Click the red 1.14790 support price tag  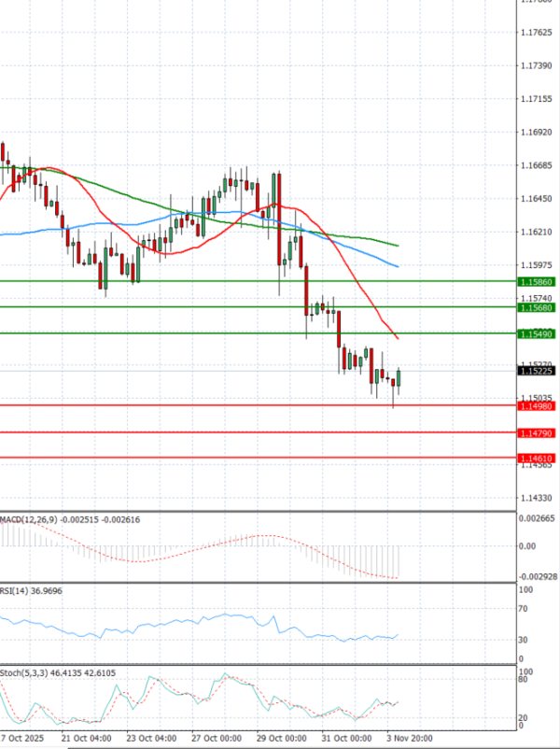pyautogui.click(x=537, y=433)
